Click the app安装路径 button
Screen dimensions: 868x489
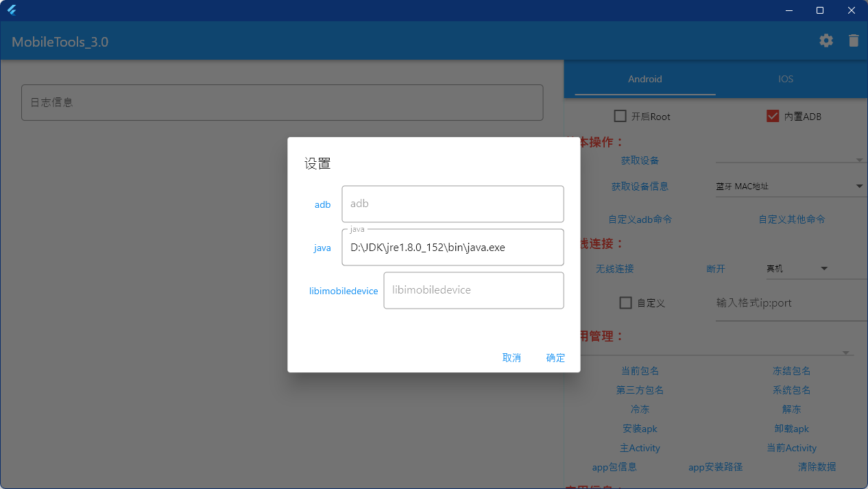[715, 467]
